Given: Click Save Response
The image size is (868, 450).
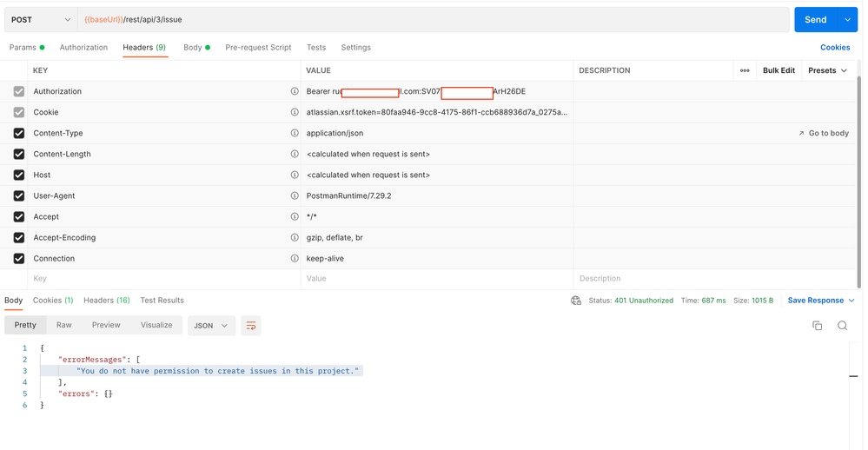Looking at the screenshot, I should 815,301.
